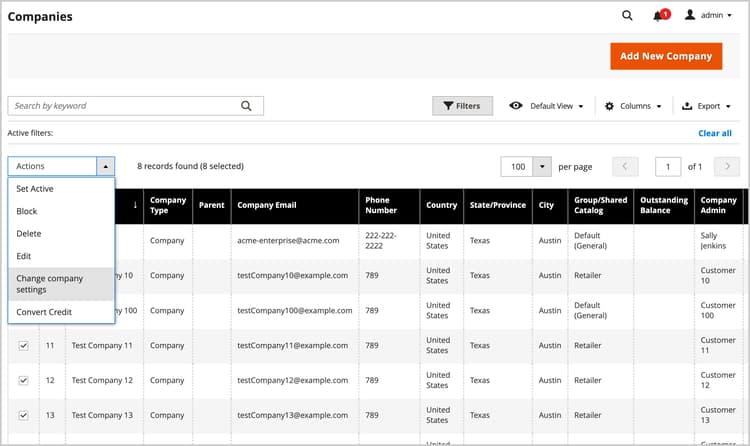Click Add New Company button
The width and height of the screenshot is (750, 446).
pos(665,56)
